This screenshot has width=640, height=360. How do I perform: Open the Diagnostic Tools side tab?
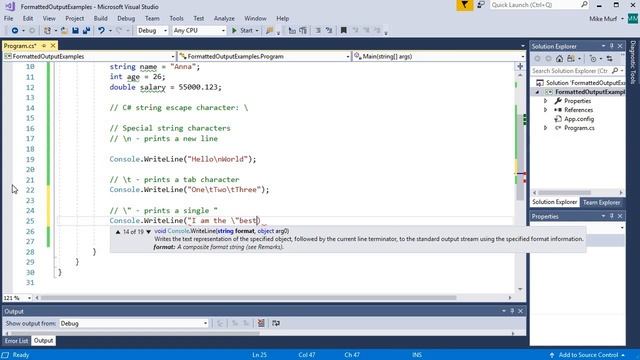click(x=633, y=62)
